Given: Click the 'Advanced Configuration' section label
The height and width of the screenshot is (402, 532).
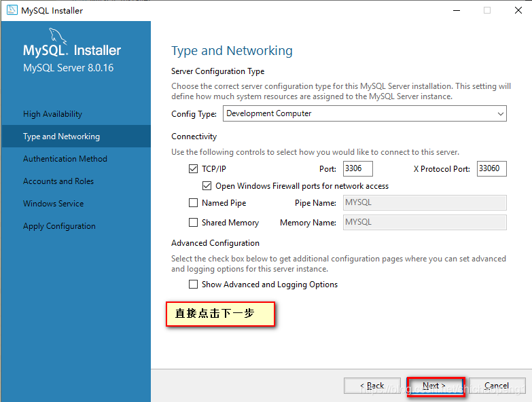Looking at the screenshot, I should tap(215, 243).
